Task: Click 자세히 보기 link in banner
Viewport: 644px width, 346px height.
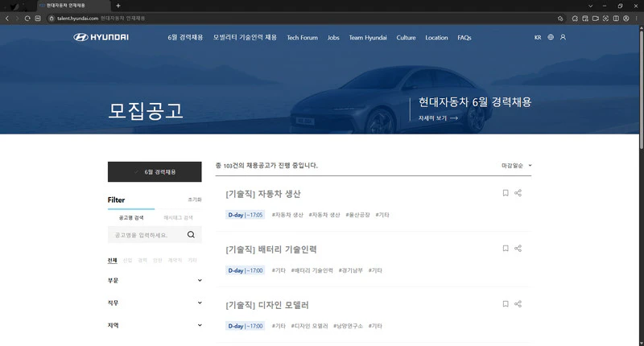Action: [438, 117]
